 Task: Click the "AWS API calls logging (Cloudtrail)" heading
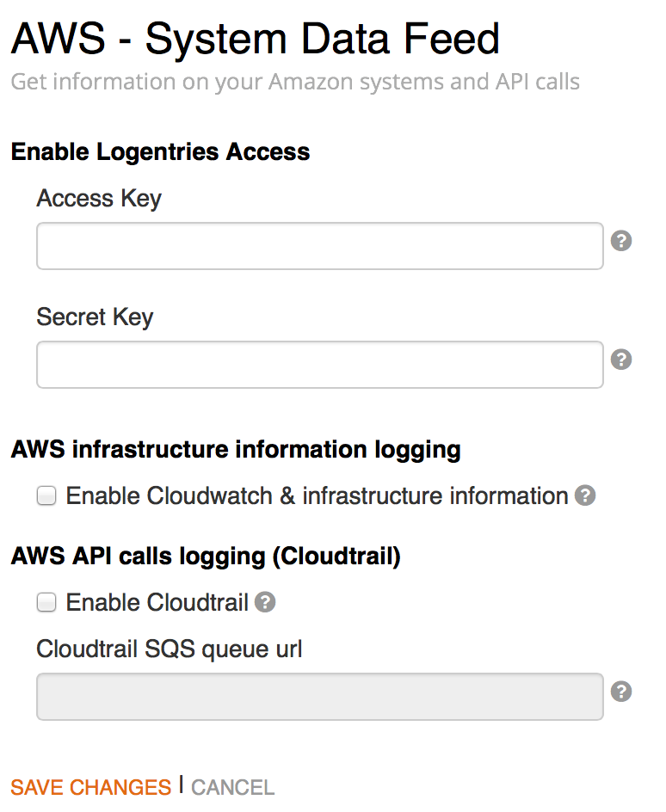pos(206,557)
